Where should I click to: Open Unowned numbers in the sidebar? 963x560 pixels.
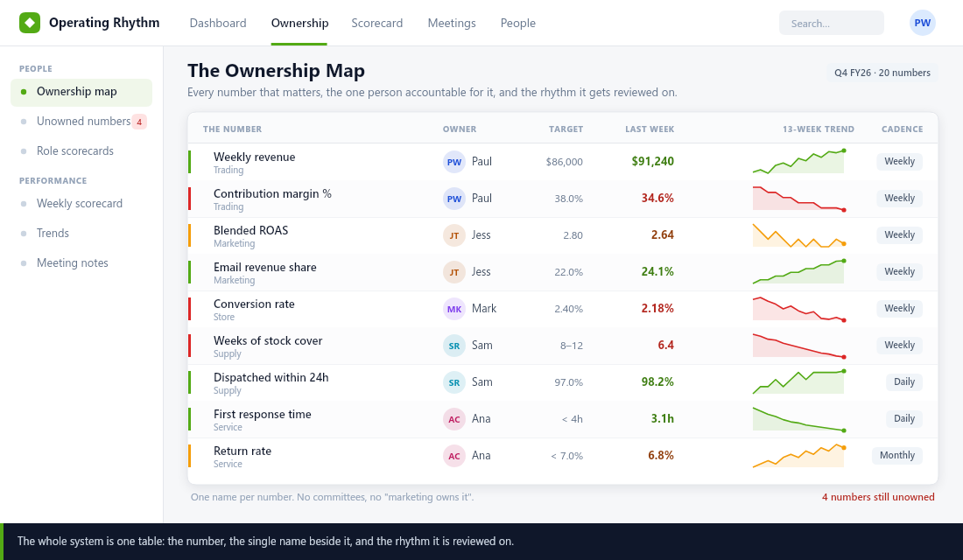(x=81, y=122)
